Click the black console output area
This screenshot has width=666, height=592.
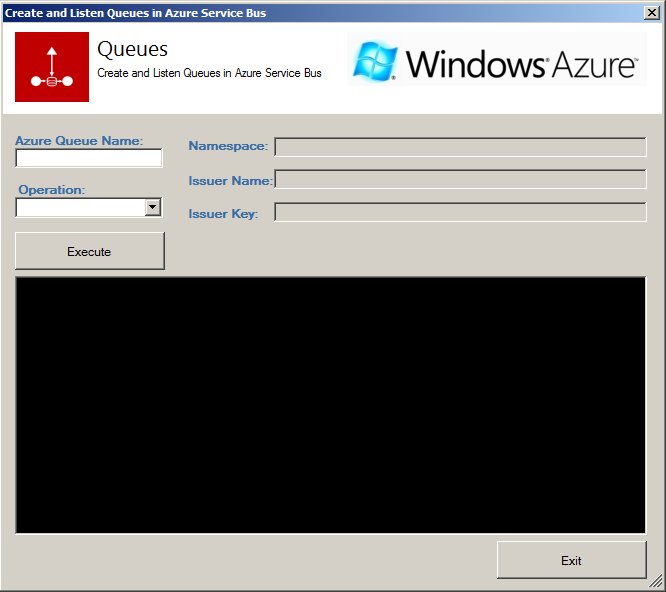click(x=330, y=405)
